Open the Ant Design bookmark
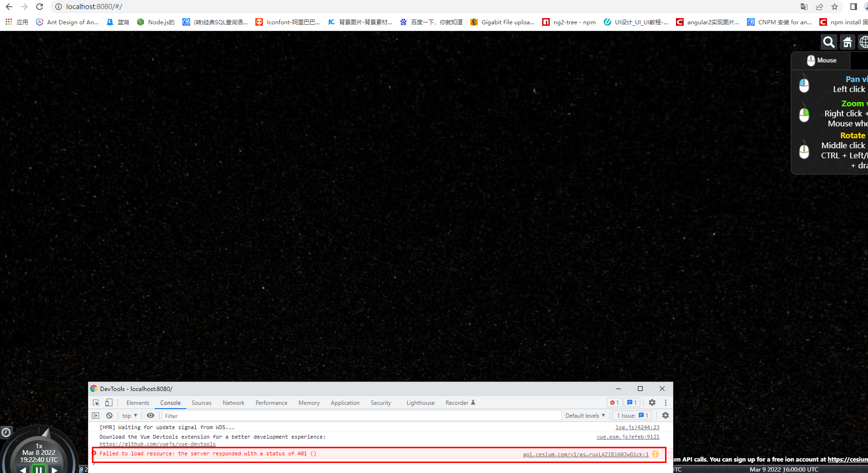Viewport: 868px width, 473px height. pyautogui.click(x=67, y=22)
